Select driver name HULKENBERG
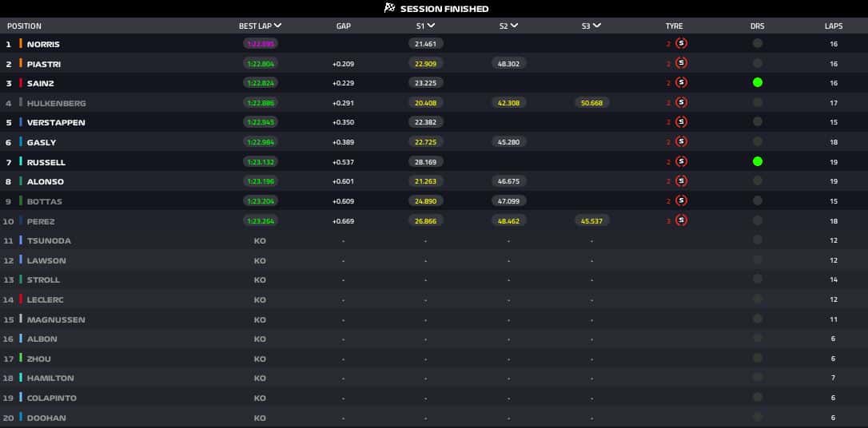 (57, 103)
